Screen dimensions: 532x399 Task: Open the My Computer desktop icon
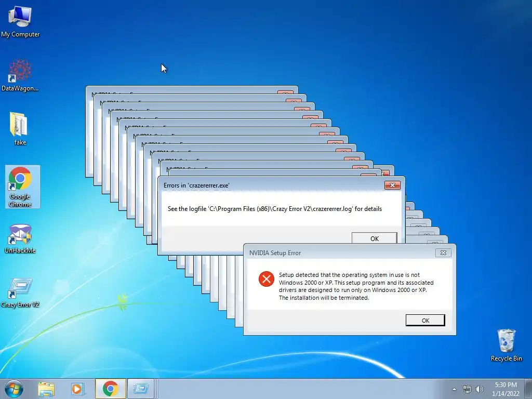coord(20,21)
